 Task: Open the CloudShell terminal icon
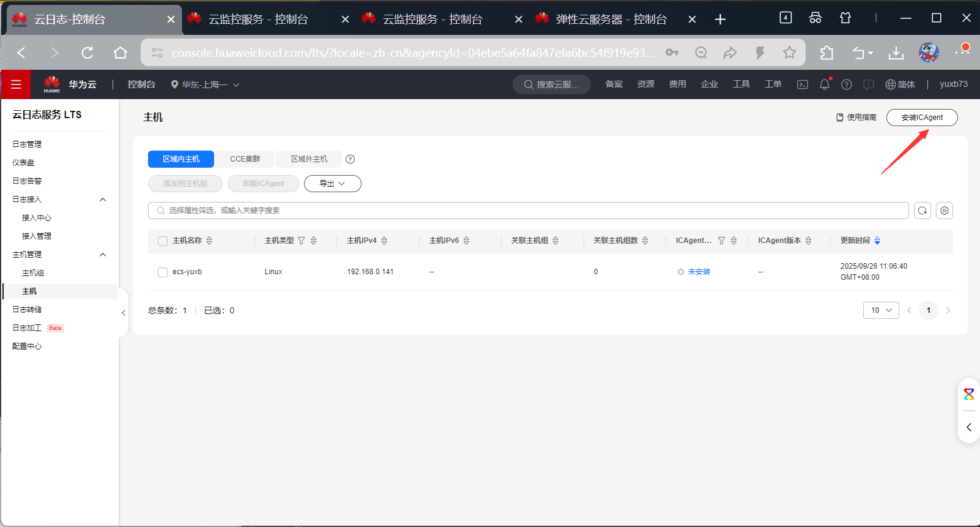803,84
